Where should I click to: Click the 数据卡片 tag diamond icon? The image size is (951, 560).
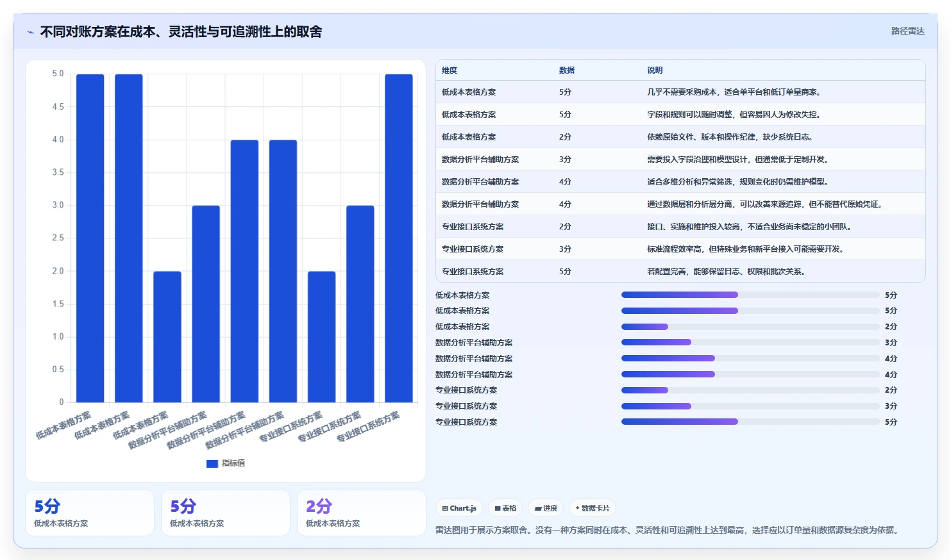(577, 508)
